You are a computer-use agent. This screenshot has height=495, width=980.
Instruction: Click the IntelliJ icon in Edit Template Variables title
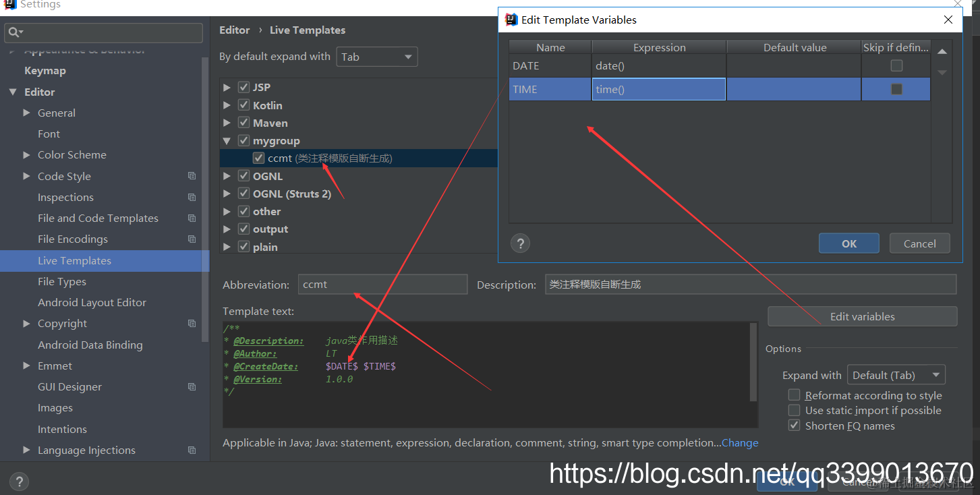512,20
